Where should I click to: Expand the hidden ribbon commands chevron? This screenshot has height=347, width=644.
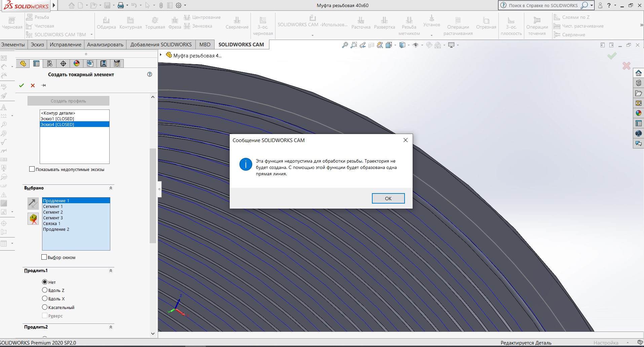(641, 25)
